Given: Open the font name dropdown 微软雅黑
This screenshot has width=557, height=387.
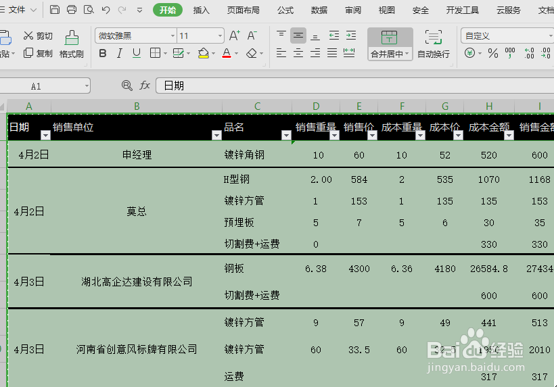Looking at the screenshot, I should (x=172, y=36).
